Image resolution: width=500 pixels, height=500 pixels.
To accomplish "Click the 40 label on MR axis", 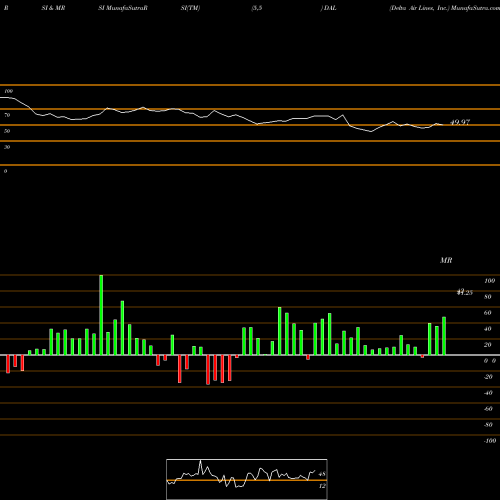I will point(488,329).
